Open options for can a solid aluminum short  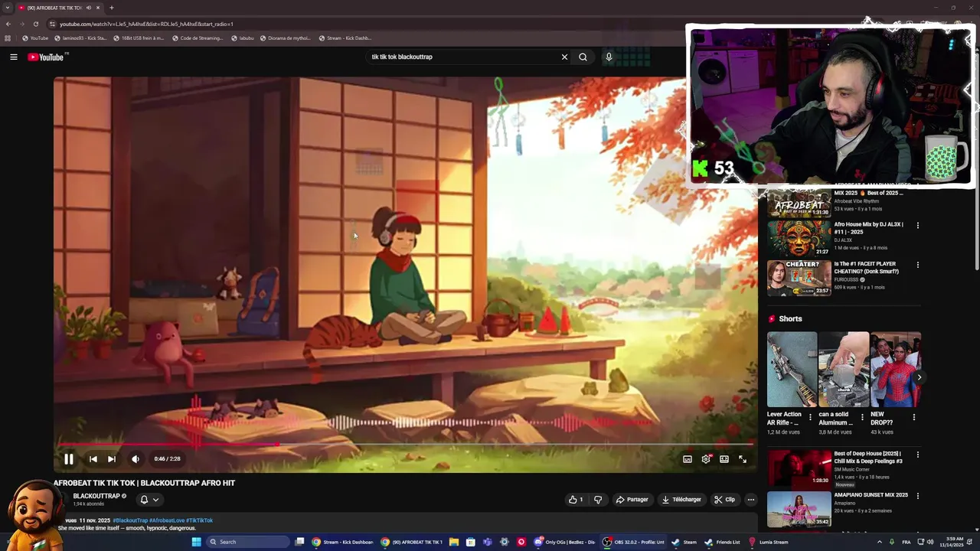tap(862, 418)
